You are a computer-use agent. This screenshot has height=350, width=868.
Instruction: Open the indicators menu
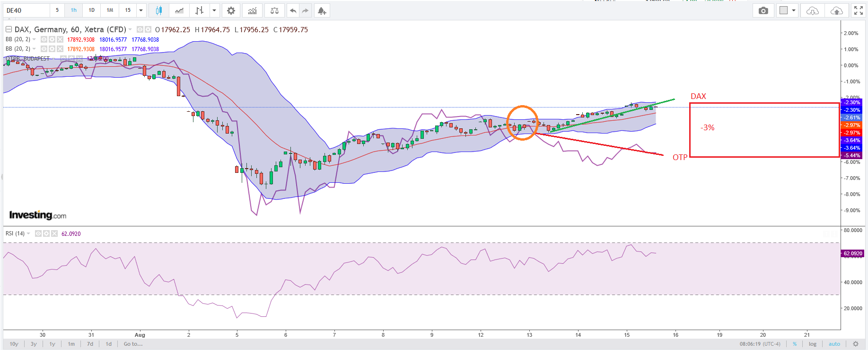tap(253, 10)
